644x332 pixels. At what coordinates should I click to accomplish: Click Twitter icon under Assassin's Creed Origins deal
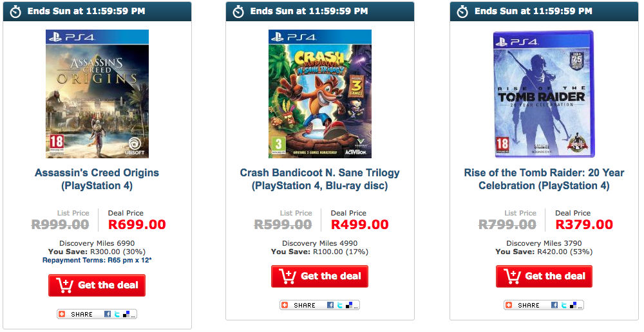[117, 314]
